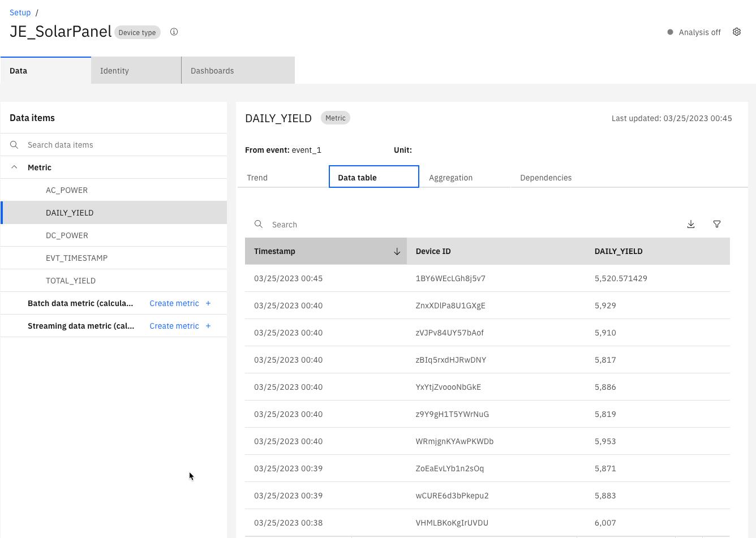The width and height of the screenshot is (756, 538).
Task: Open the Dashboards tab
Action: coord(238,71)
